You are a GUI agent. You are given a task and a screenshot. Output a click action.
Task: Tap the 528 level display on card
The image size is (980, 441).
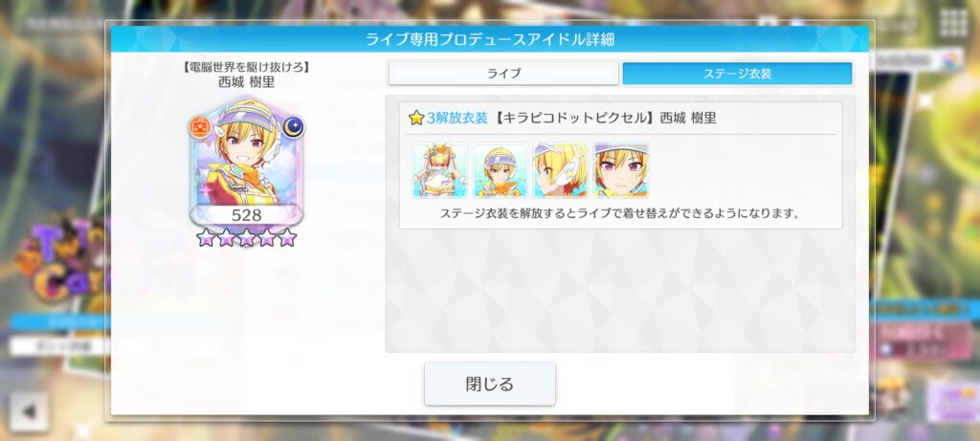(247, 215)
